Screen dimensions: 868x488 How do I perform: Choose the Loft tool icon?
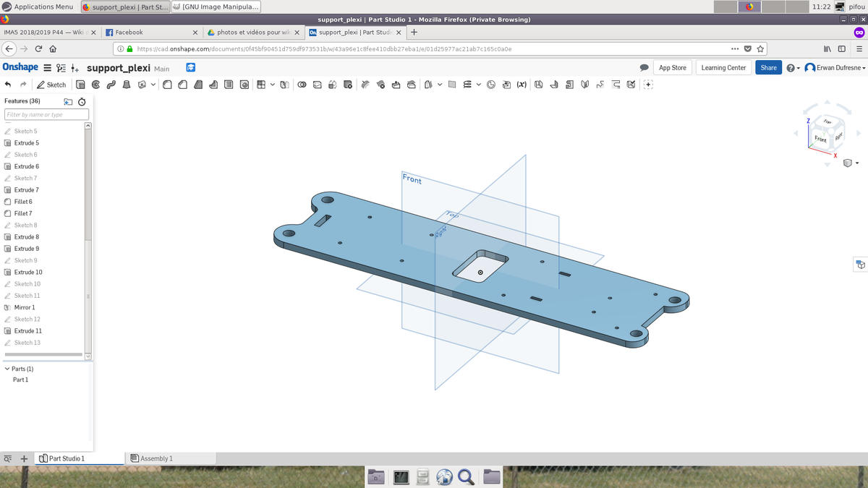tap(126, 85)
